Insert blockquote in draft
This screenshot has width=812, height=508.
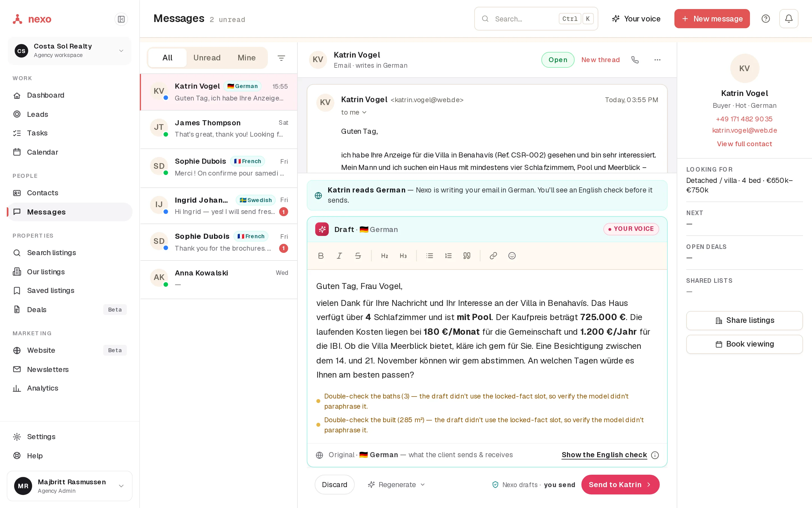click(x=467, y=256)
